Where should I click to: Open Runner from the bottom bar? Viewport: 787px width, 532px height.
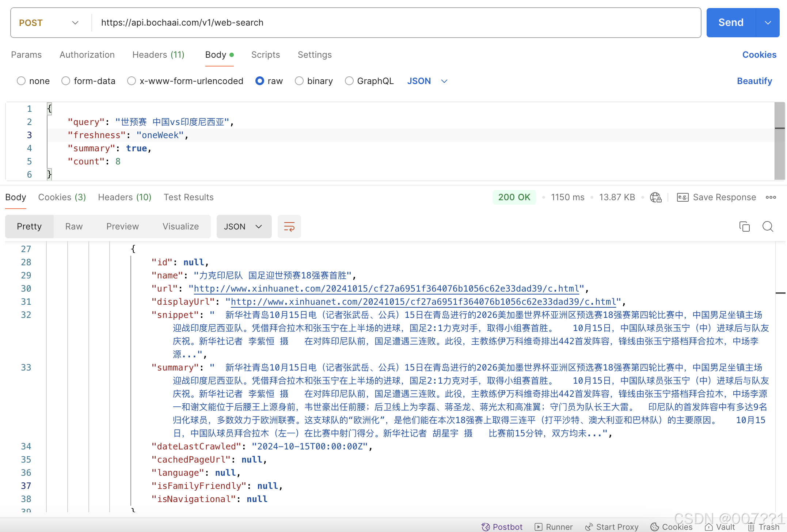point(554,527)
